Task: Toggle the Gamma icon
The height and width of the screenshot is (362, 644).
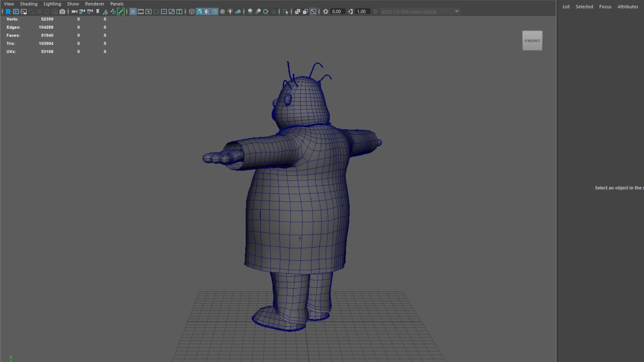Action: [x=350, y=11]
